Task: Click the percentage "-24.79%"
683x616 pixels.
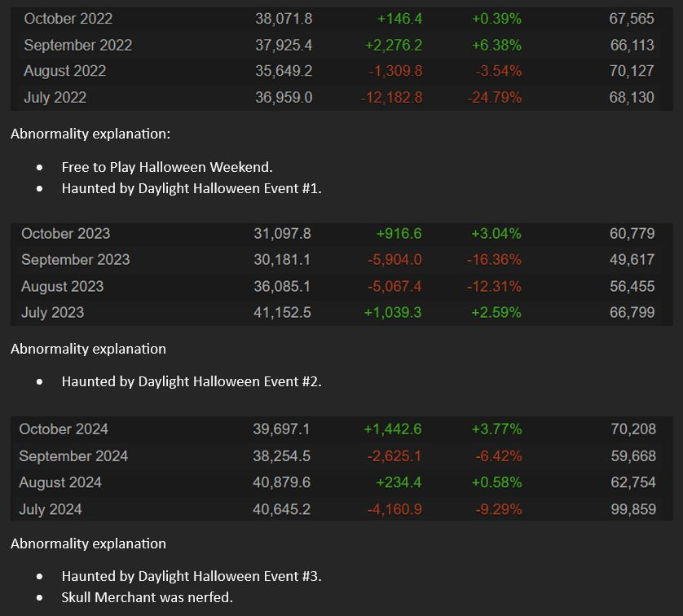Action: (495, 97)
